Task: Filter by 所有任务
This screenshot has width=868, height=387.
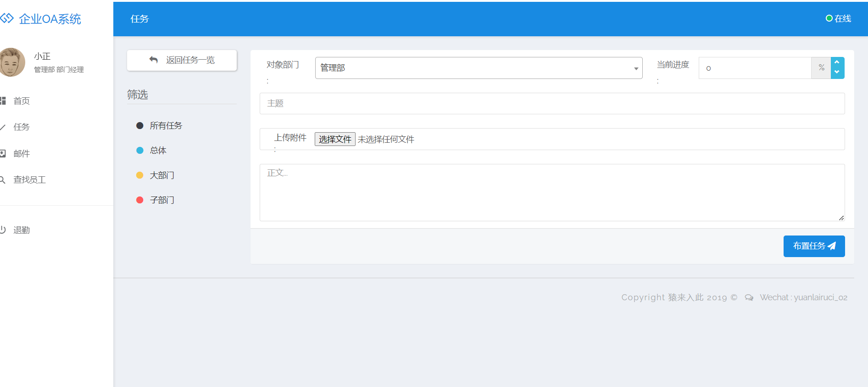Action: 166,125
